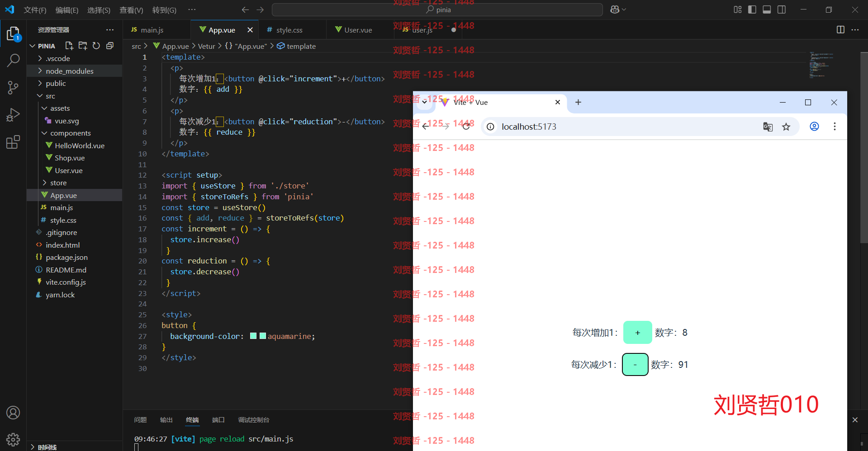Open the Chrome profile avatar
This screenshot has width=868, height=451.
pyautogui.click(x=814, y=127)
